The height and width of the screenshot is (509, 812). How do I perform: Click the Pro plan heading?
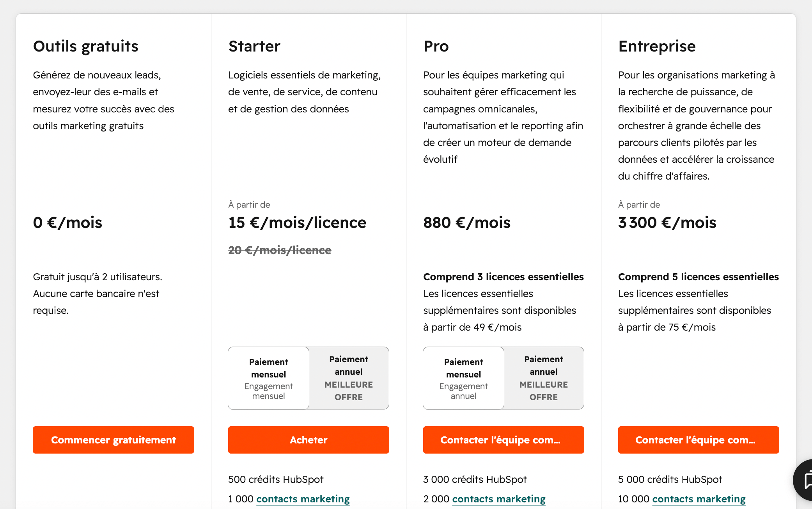coord(436,46)
